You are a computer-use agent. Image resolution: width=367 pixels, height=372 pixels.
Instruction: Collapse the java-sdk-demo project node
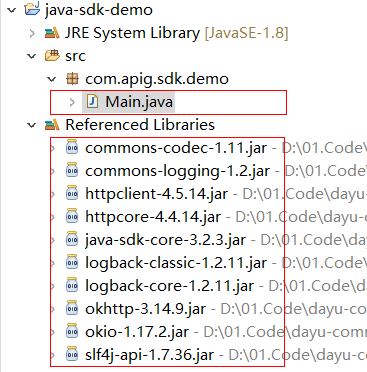(x=12, y=10)
